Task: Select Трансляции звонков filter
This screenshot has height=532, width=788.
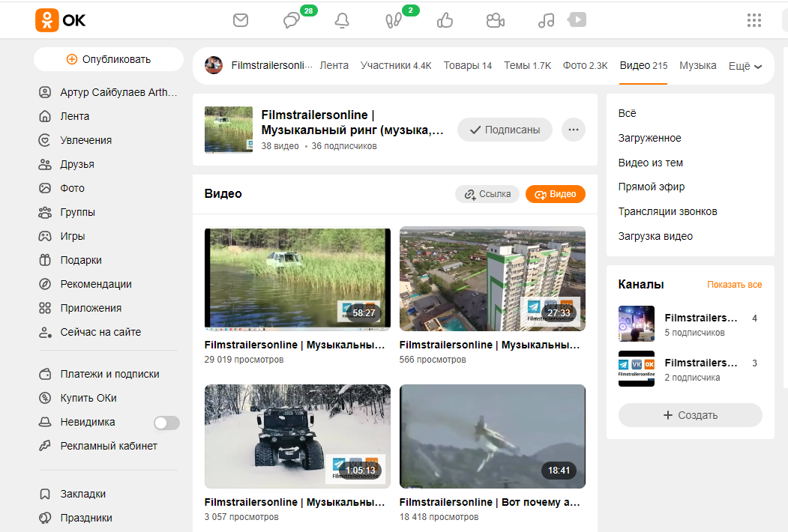Action: click(x=667, y=211)
